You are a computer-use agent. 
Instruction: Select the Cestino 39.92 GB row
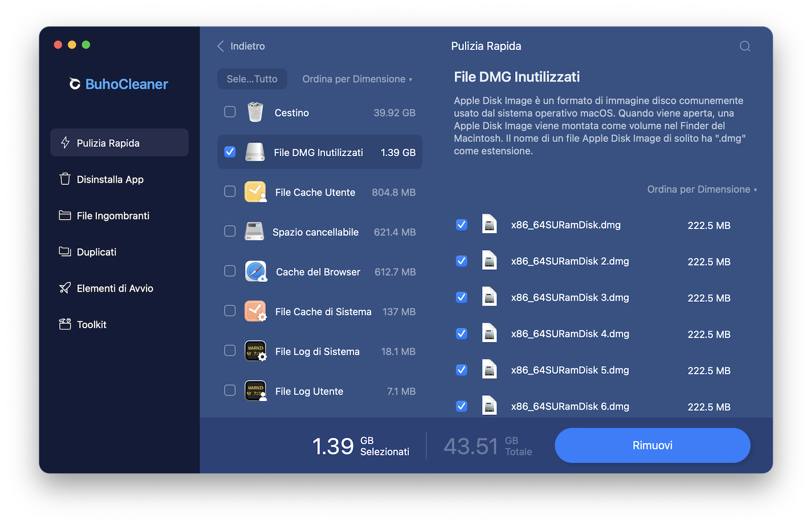320,112
